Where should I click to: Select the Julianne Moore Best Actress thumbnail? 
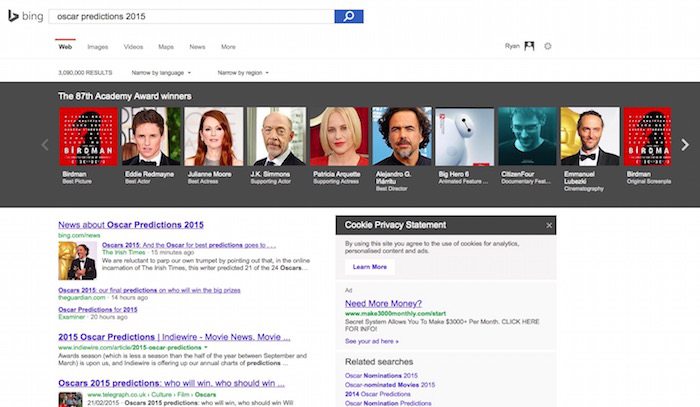coord(214,136)
